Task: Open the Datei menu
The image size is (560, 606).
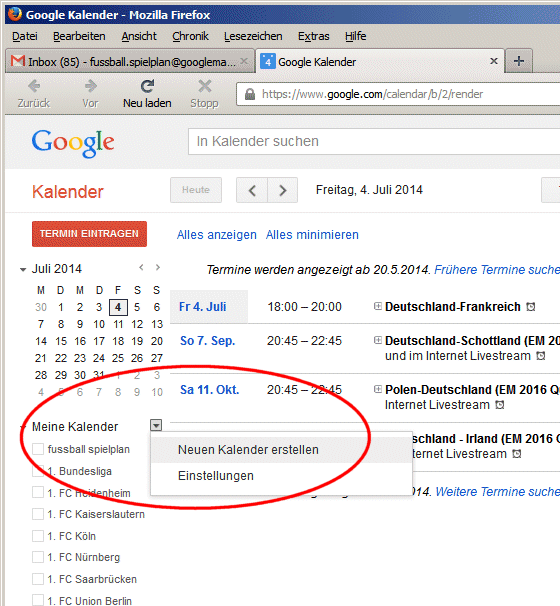Action: (25, 36)
